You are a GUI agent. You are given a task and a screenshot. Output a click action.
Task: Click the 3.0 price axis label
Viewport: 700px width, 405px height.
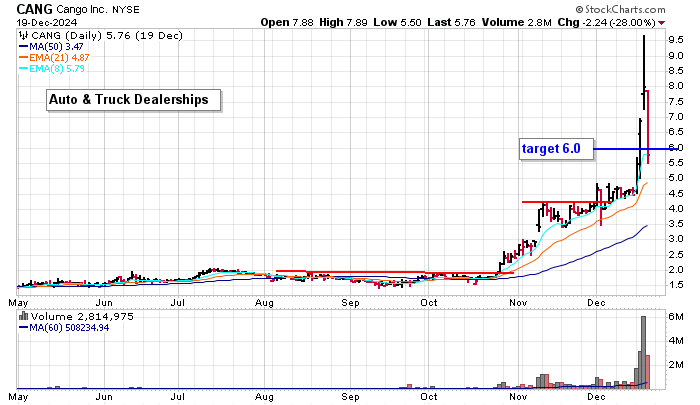(x=676, y=239)
